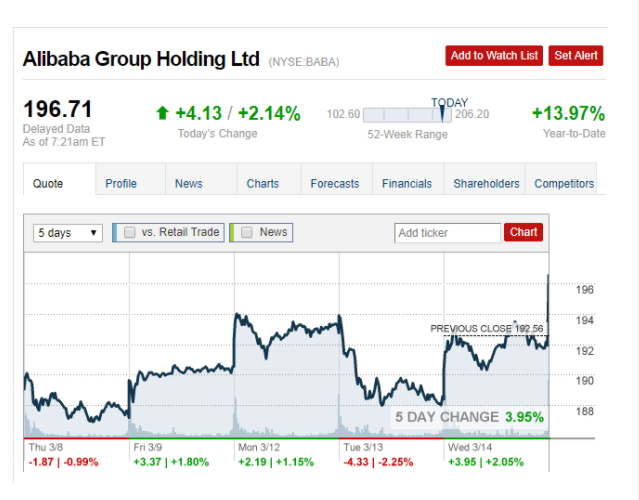Screen dimensions: 639x500
Task: Click the 52-Week Range slider bar
Action: pos(407,115)
